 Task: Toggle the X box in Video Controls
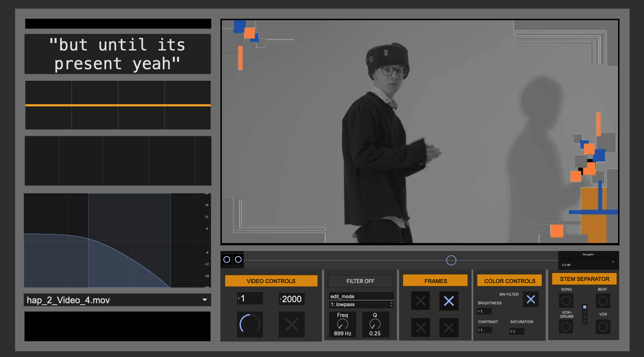(x=292, y=325)
